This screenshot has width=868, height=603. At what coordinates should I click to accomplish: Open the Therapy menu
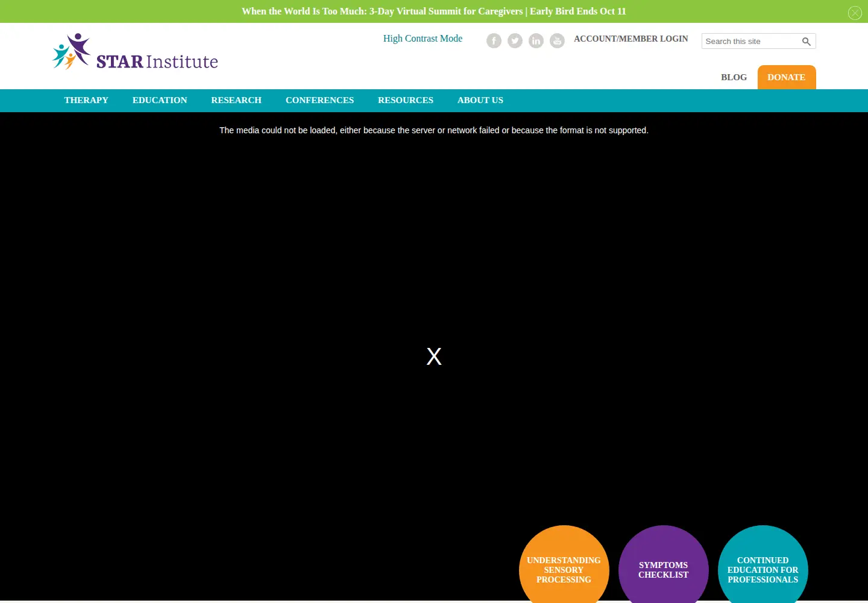pos(86,100)
